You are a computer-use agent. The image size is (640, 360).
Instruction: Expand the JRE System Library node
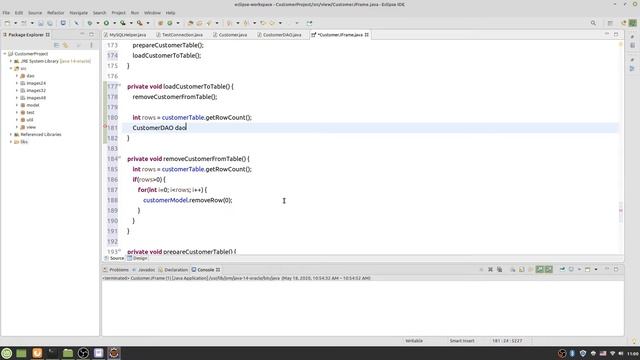click(11, 61)
